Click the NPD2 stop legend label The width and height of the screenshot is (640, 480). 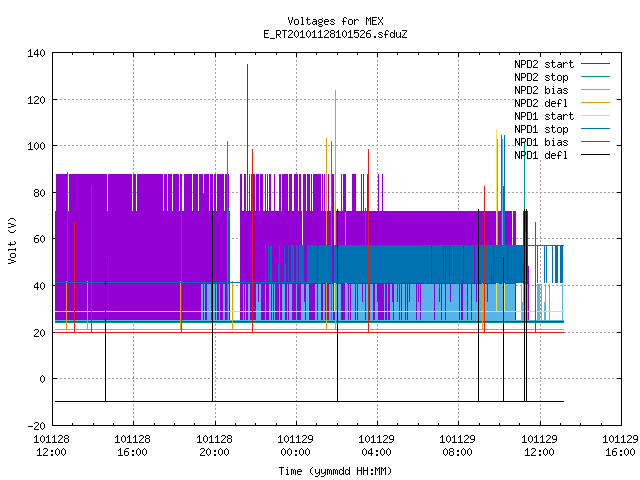click(541, 77)
